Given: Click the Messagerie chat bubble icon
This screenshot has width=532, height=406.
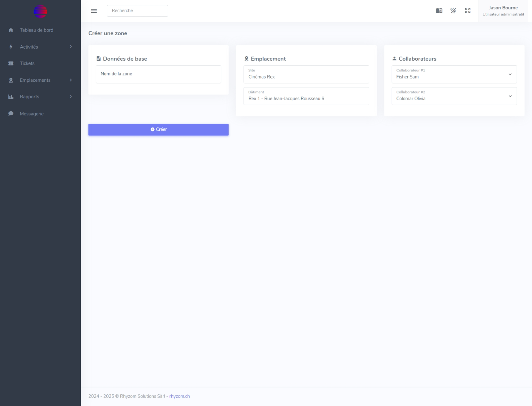Looking at the screenshot, I should pos(11,114).
